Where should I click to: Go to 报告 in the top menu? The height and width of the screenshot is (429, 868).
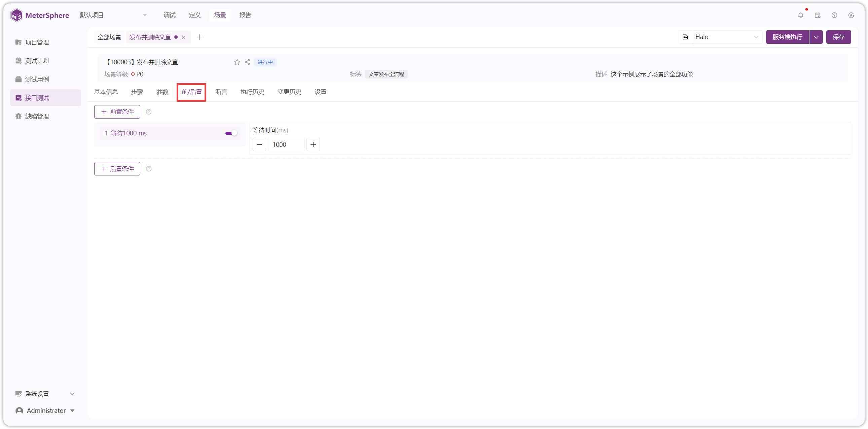[245, 15]
